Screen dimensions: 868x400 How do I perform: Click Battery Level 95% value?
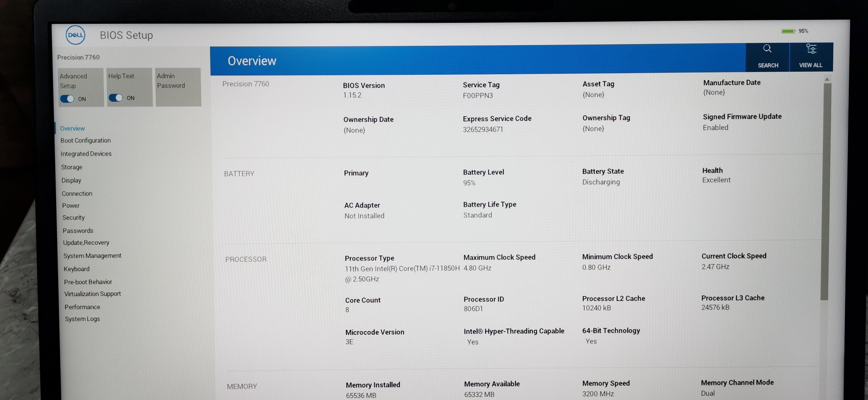[469, 183]
